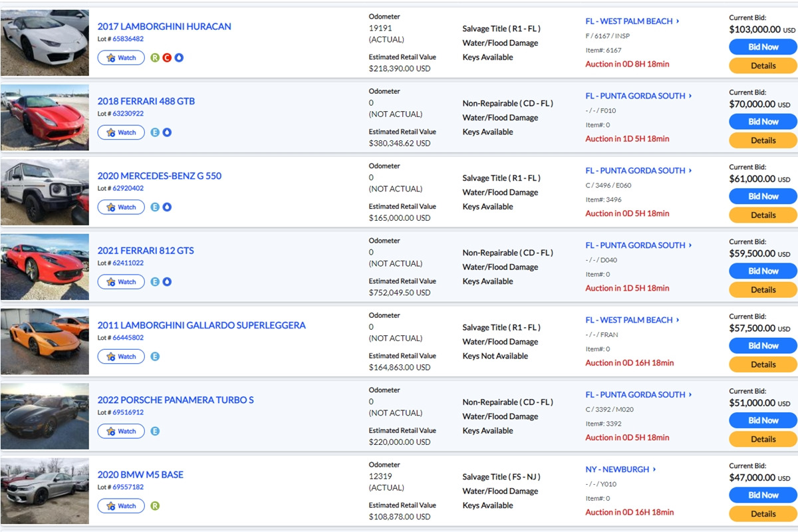The width and height of the screenshot is (798, 532).
Task: Open FL - West Palm Beach location for Huracan
Action: point(632,21)
